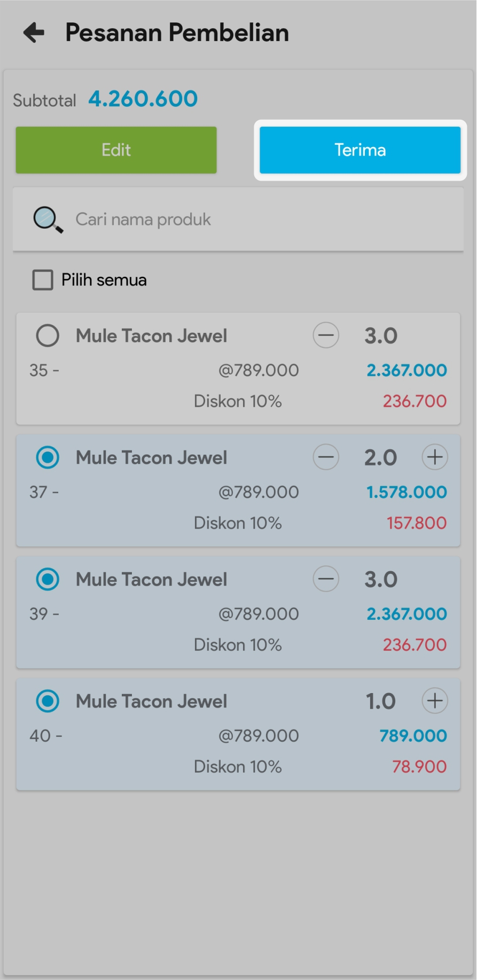Deselect the size 39 item radio button
Image resolution: width=477 pixels, height=980 pixels.
(48, 580)
